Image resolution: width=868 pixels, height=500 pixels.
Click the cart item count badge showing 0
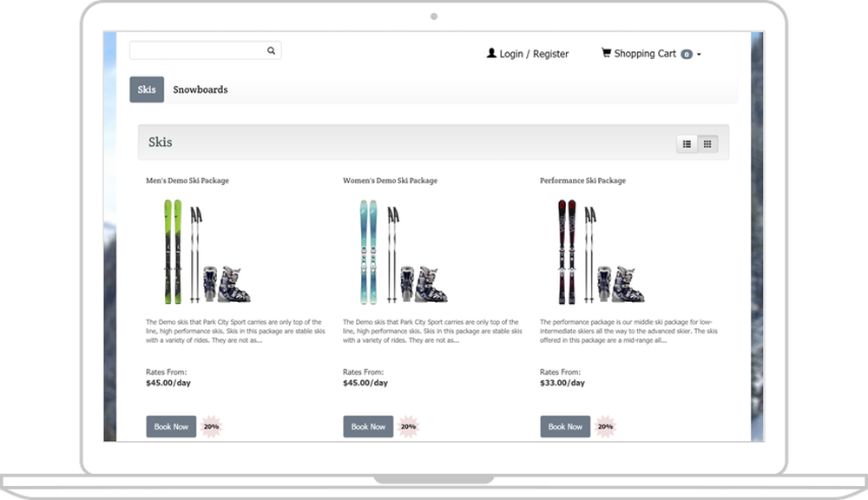pyautogui.click(x=686, y=54)
